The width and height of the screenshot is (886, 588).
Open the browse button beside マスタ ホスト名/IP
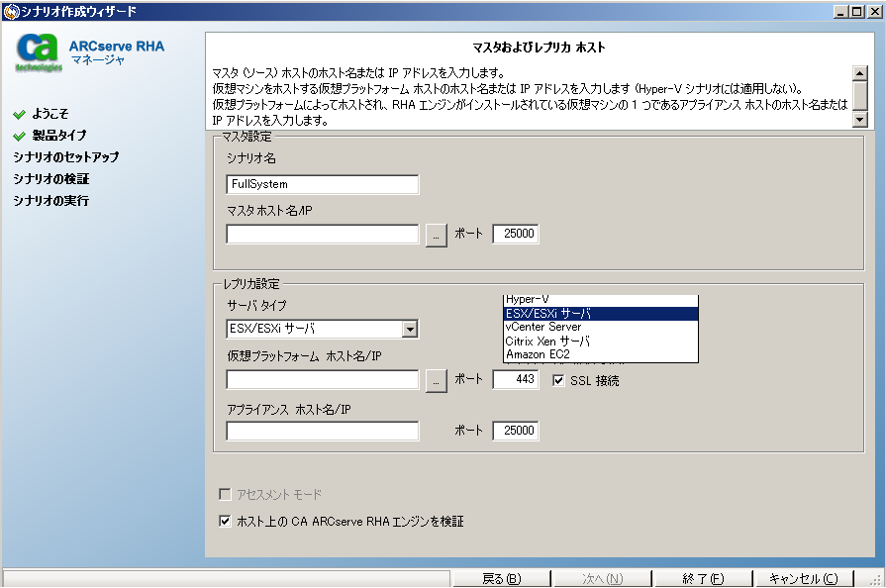coord(435,234)
